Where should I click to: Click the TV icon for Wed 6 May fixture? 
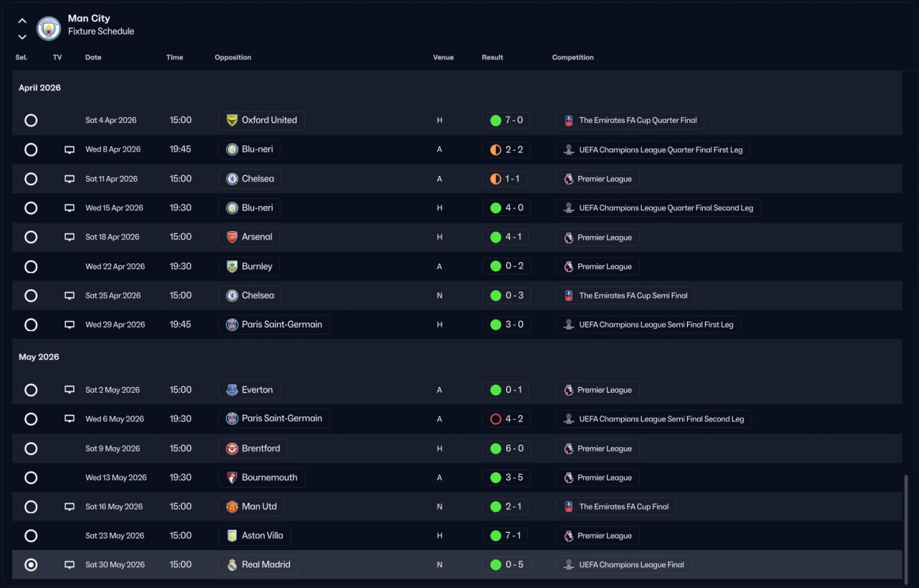(x=70, y=419)
